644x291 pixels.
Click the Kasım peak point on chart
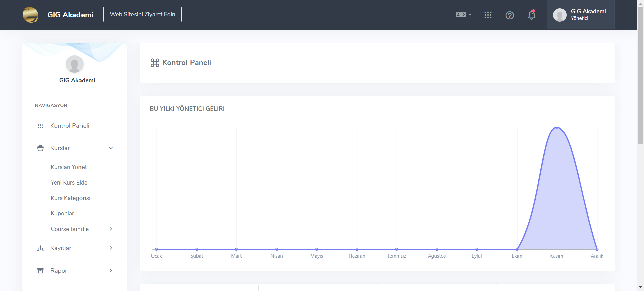(x=557, y=128)
